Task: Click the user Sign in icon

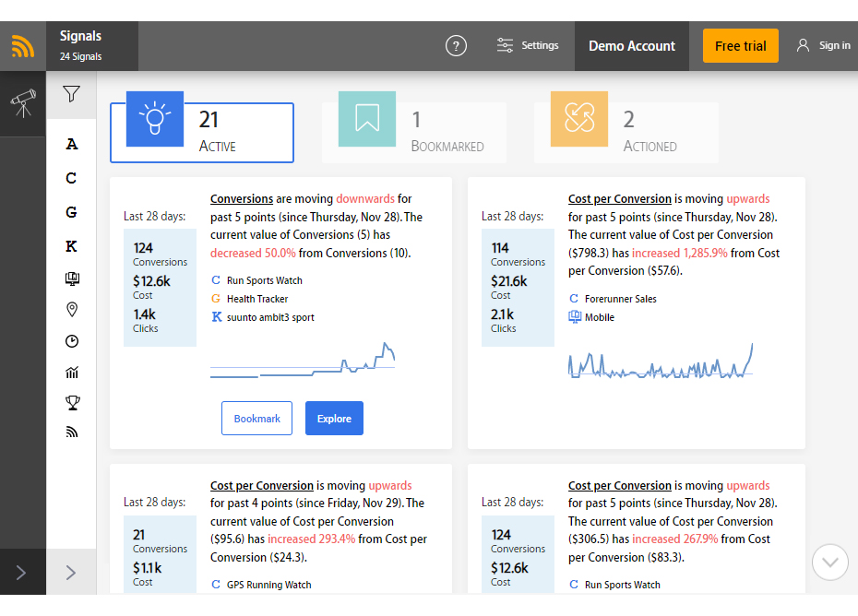Action: coord(803,45)
